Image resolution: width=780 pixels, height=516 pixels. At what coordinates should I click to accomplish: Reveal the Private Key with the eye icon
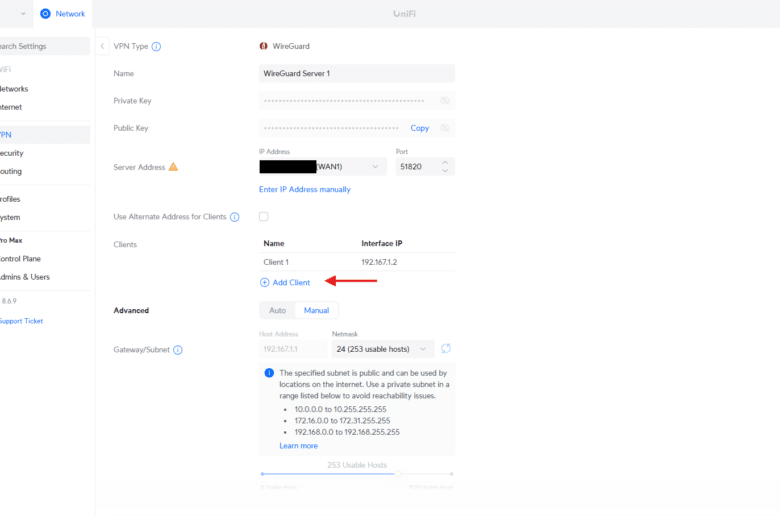click(x=445, y=101)
